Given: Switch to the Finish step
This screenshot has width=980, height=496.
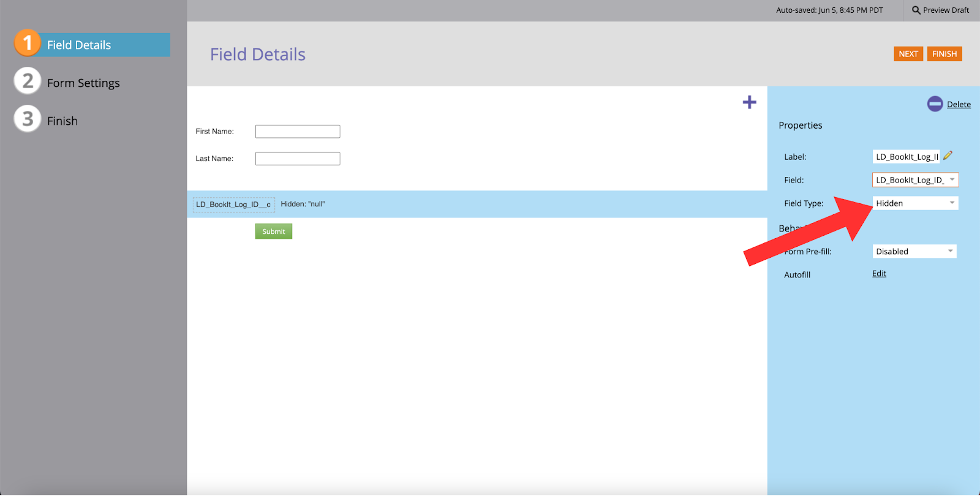Looking at the screenshot, I should pyautogui.click(x=62, y=121).
